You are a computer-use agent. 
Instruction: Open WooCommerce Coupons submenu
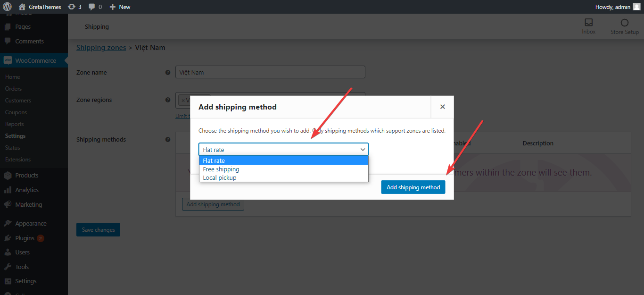[16, 112]
